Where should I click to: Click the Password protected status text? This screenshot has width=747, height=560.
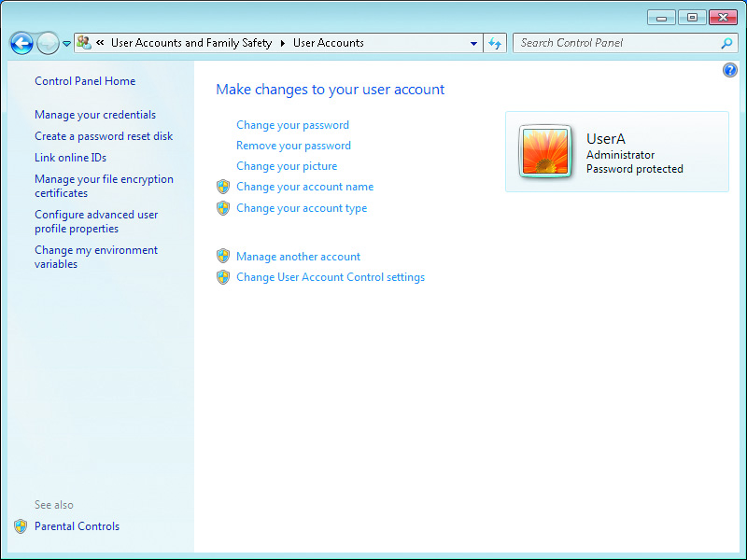coord(635,169)
